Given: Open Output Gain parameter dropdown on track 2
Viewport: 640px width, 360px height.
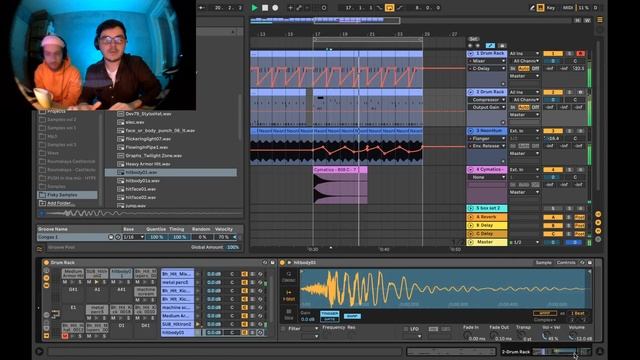Looking at the screenshot, I should pos(487,107).
